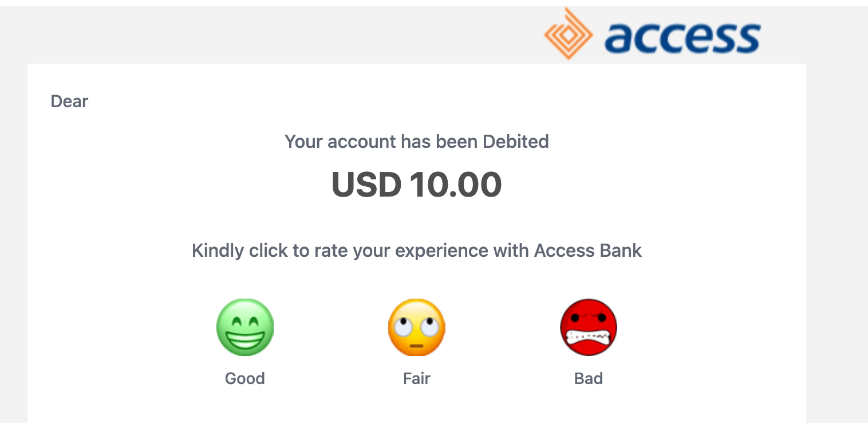Click the blue "access" wordmark
The image size is (868, 423).
pos(682,38)
